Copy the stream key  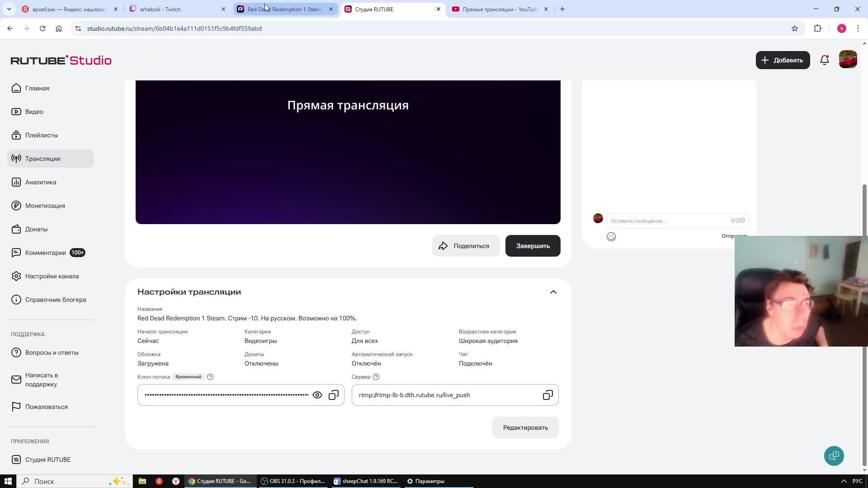pyautogui.click(x=333, y=394)
